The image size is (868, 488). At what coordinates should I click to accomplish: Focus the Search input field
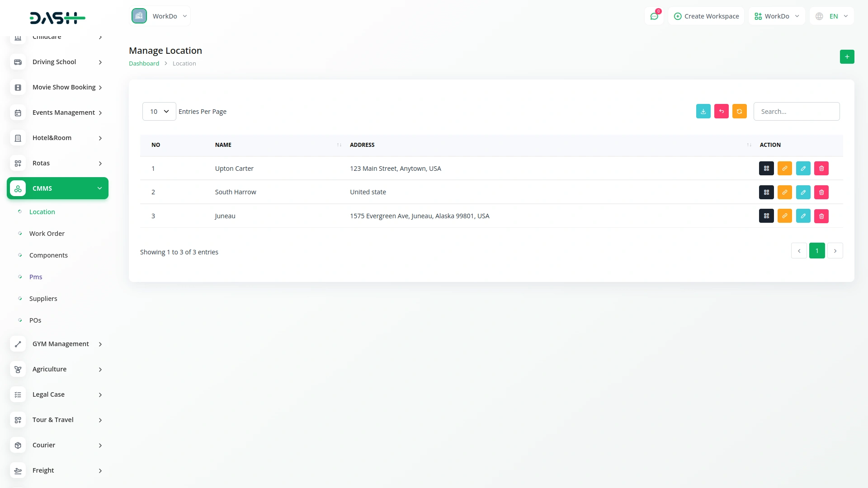[796, 112]
